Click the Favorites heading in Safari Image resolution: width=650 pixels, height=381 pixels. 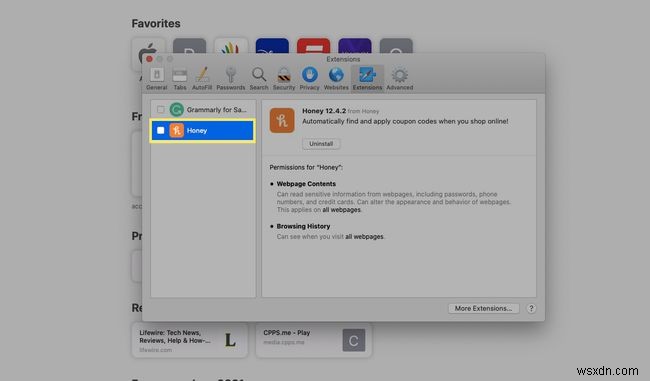pos(156,24)
